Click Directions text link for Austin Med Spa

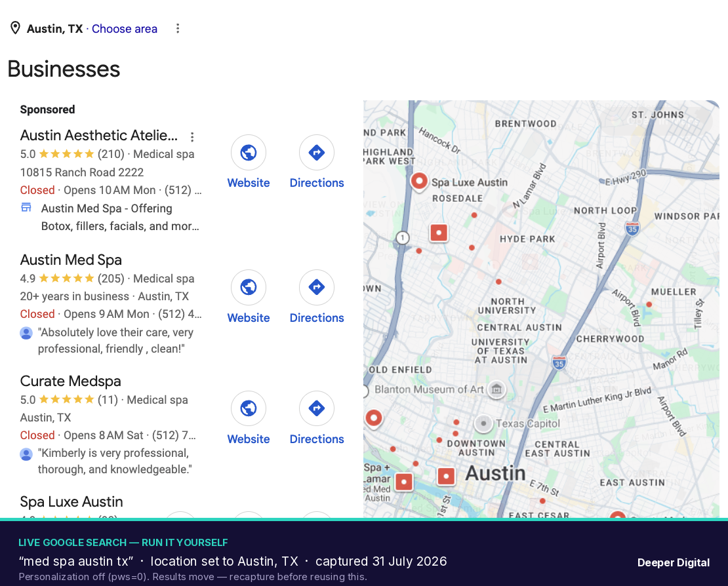tap(317, 318)
